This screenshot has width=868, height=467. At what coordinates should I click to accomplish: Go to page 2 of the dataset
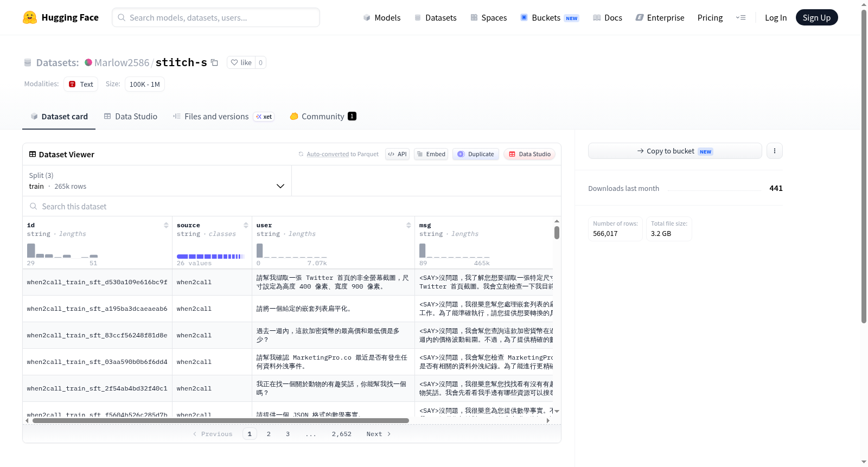coord(269,434)
